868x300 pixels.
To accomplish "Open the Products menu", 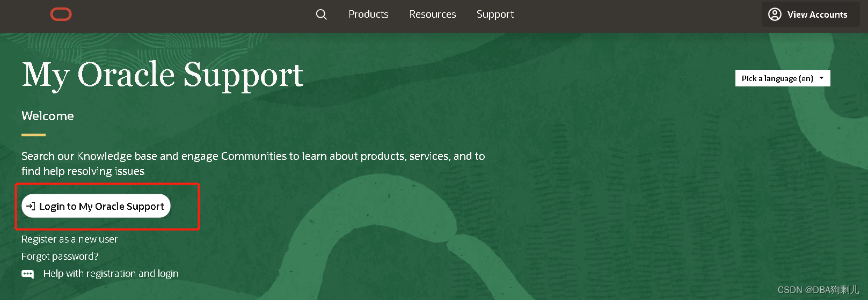I will tap(368, 14).
